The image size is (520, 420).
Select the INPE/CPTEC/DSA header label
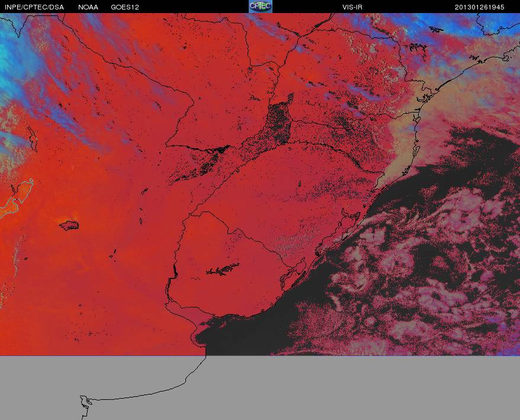pos(34,7)
